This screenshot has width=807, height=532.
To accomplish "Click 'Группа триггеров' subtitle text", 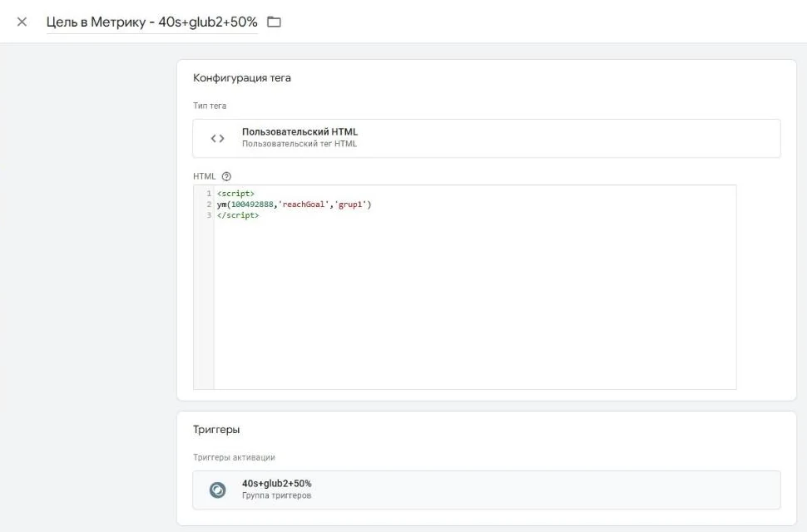I will (276, 495).
